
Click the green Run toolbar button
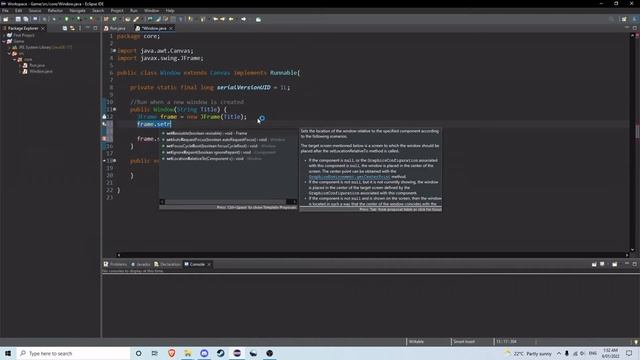[x=67, y=19]
